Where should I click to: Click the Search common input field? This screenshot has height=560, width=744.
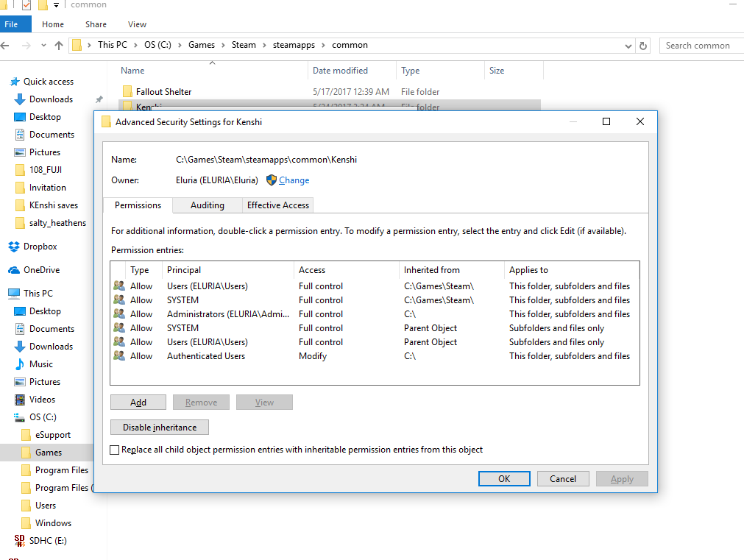tap(702, 46)
